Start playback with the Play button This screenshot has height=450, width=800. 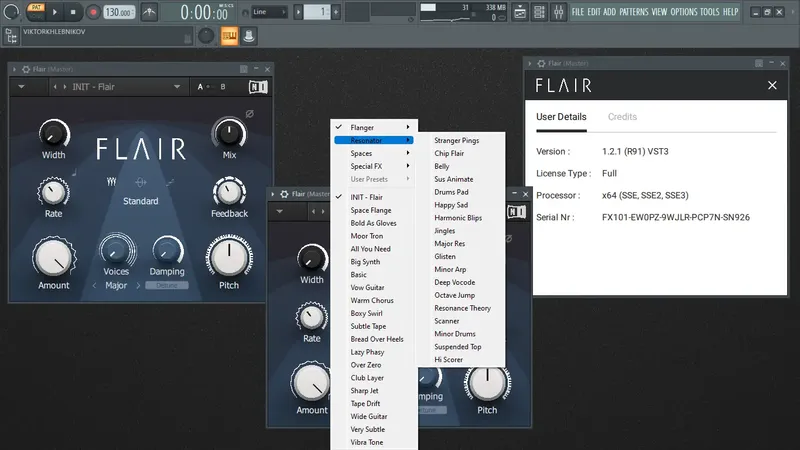pos(55,12)
